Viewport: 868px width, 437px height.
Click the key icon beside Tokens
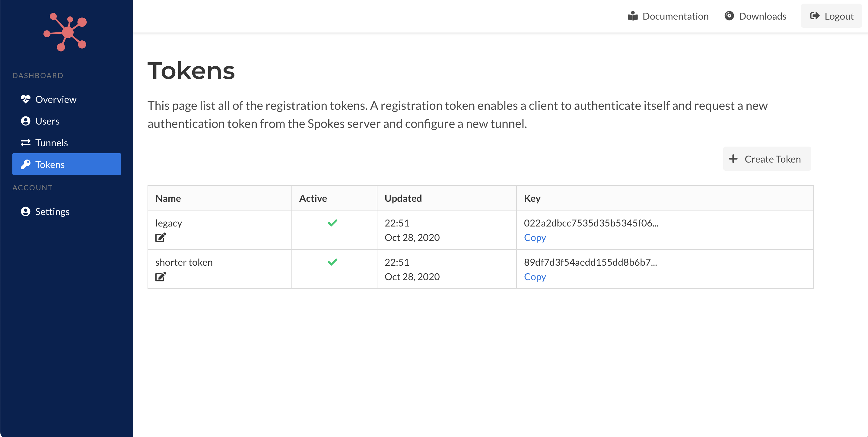pos(26,164)
